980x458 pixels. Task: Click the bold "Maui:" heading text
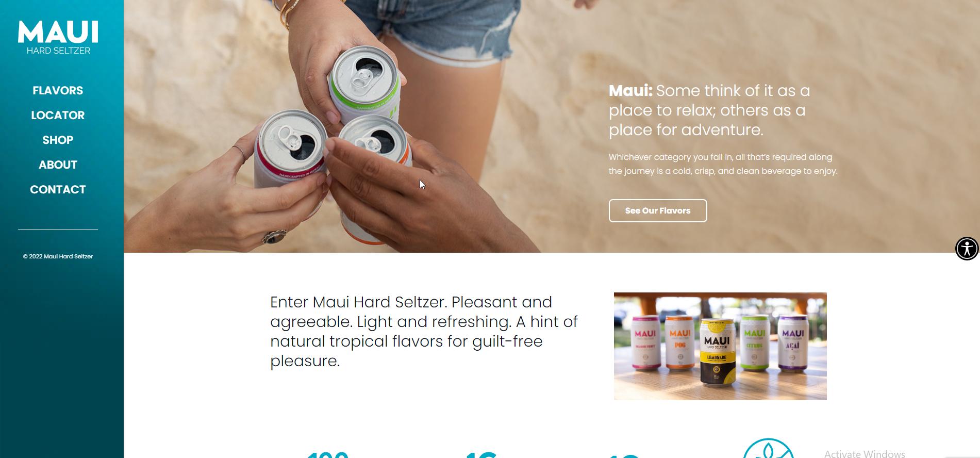tap(630, 91)
